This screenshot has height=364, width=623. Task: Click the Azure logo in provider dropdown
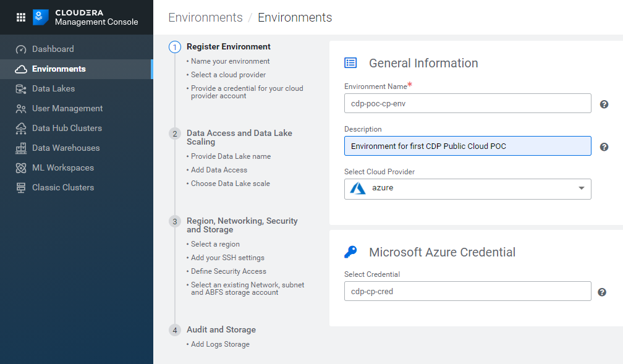358,188
